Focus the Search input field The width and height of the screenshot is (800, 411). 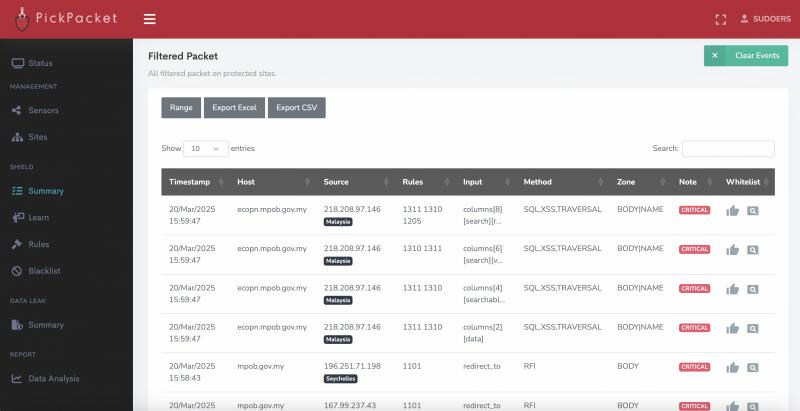(x=728, y=148)
